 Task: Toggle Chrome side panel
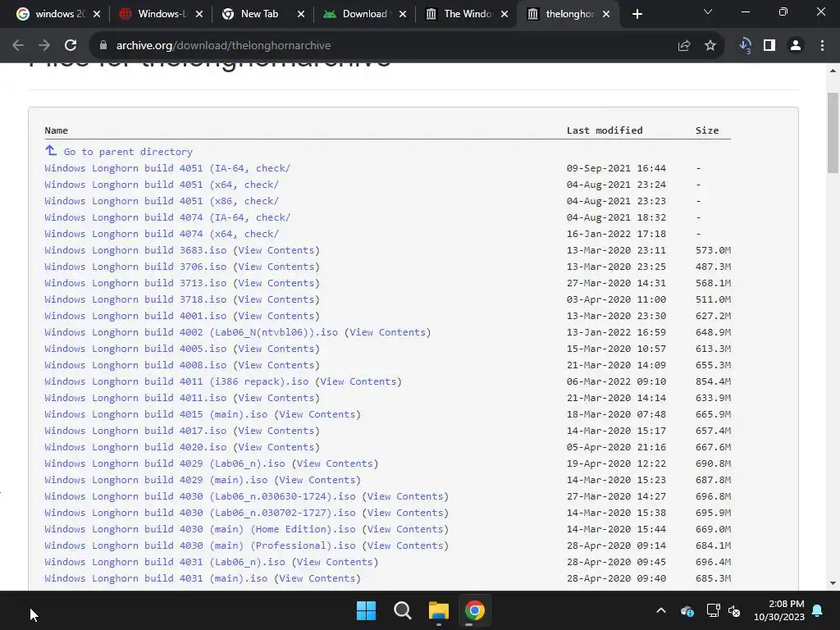tap(769, 46)
